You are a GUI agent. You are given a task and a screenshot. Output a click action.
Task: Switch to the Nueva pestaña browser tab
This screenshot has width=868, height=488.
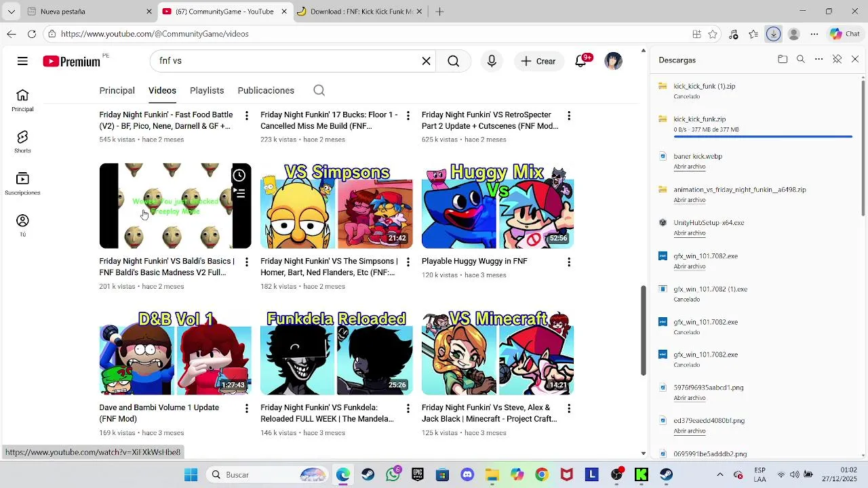pos(90,12)
